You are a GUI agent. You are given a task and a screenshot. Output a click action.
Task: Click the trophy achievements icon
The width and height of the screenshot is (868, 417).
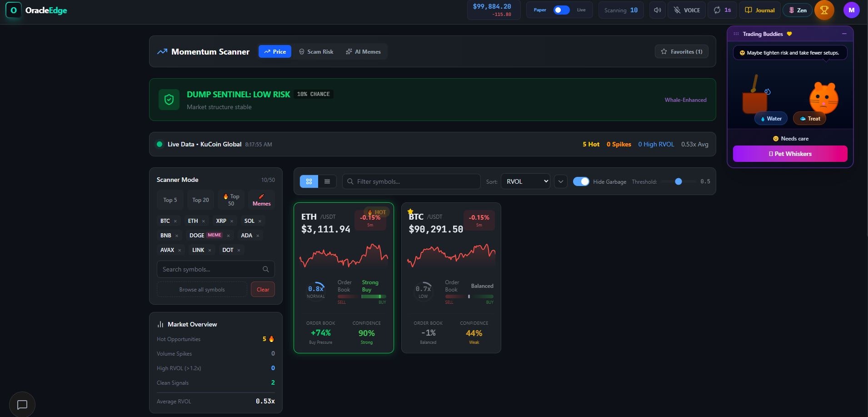[x=824, y=10]
